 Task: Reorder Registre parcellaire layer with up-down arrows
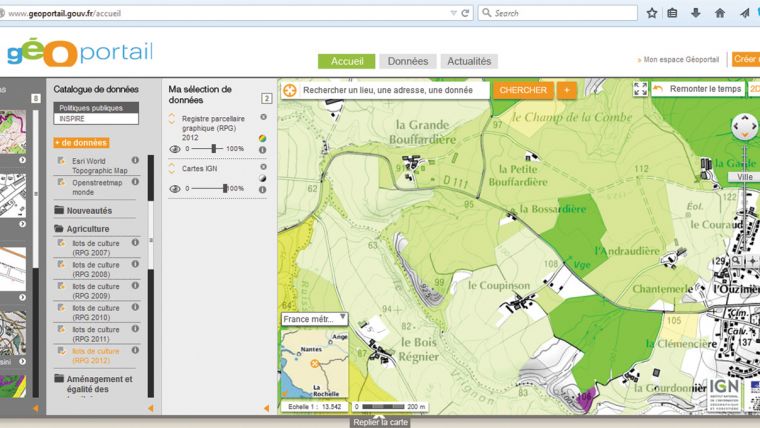coord(172,118)
